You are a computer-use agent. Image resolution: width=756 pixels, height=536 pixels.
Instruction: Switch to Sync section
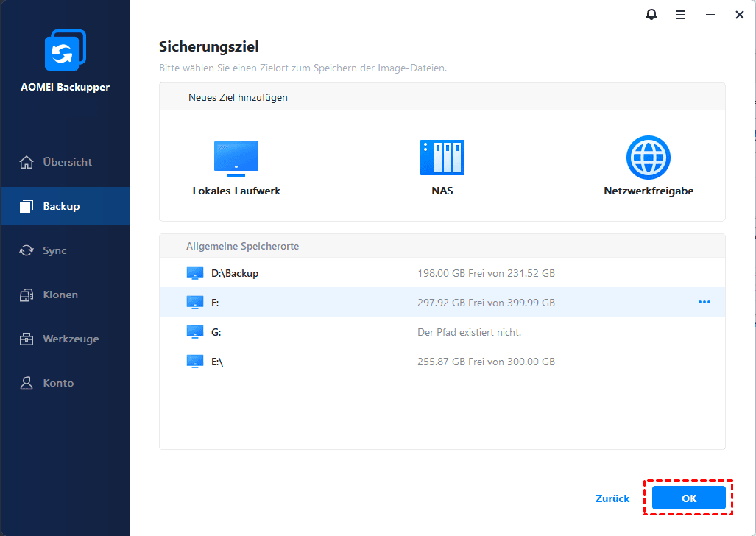(x=66, y=250)
